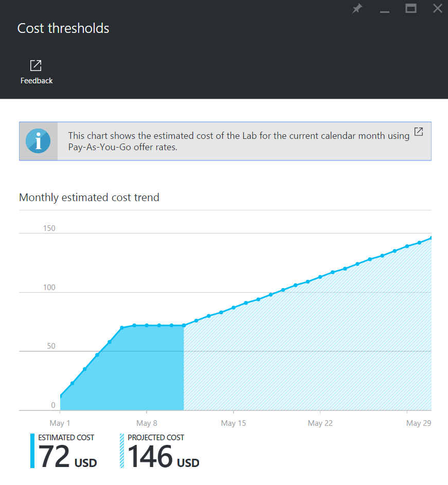Click the Feedback label in the toolbar
Viewport: 448px width, 485px height.
click(37, 81)
